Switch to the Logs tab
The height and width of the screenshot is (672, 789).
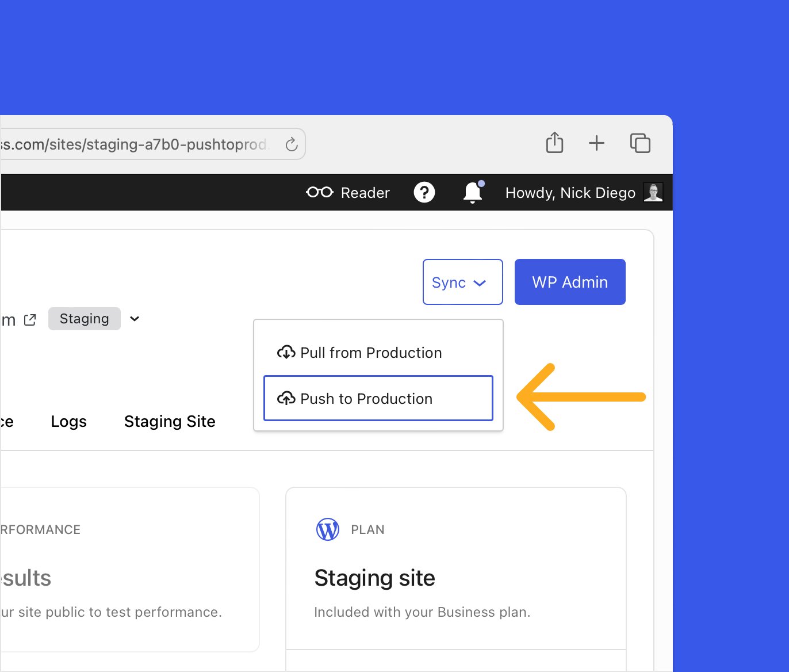tap(68, 422)
